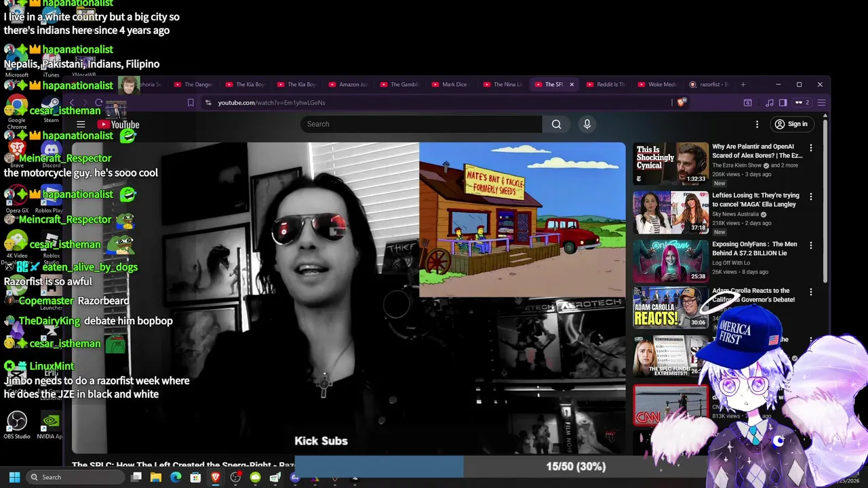Open options menu for Lefties Losing It video
Screen dimensions: 868x488
point(810,197)
